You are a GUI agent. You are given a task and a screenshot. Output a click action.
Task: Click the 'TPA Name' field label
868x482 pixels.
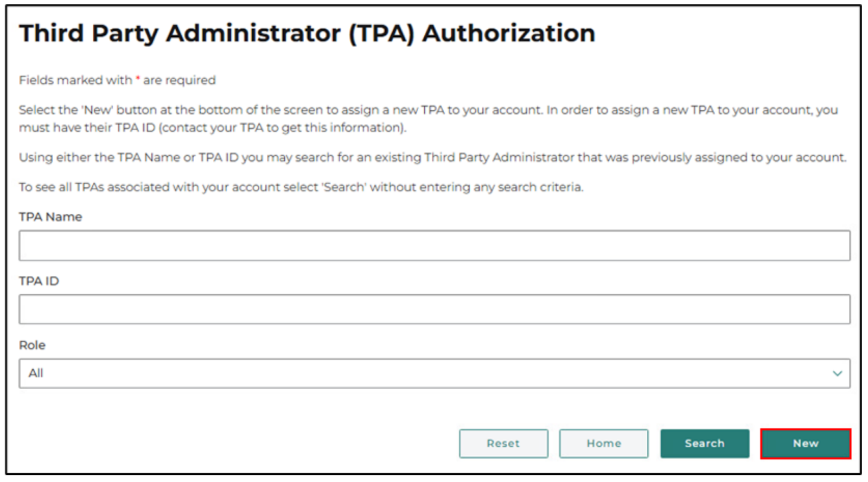pos(50,217)
